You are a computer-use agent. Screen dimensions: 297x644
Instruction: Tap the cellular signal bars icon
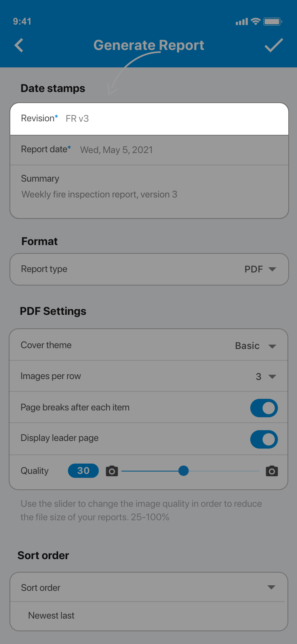pos(242,22)
